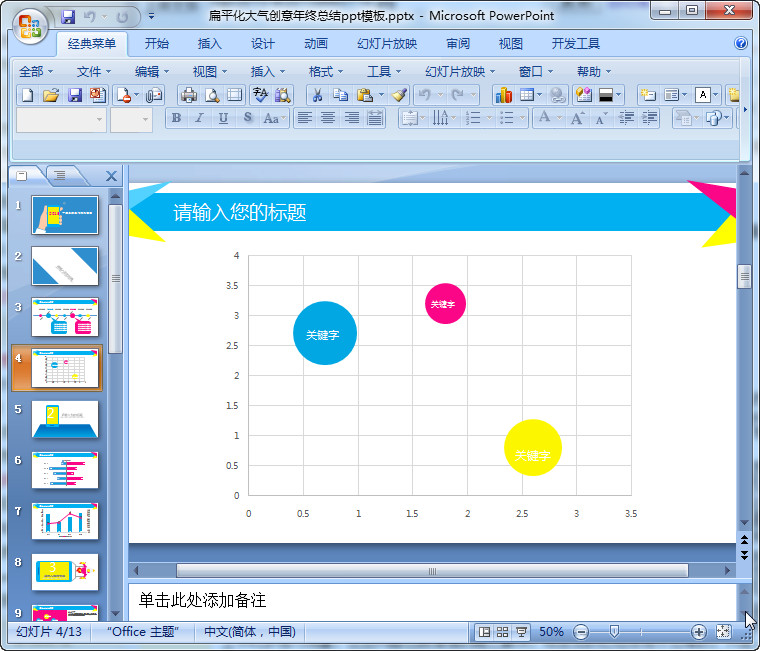Open Customize Quick Access Toolbar dropdown
Viewport: 760px width, 651px height.
coord(152,16)
